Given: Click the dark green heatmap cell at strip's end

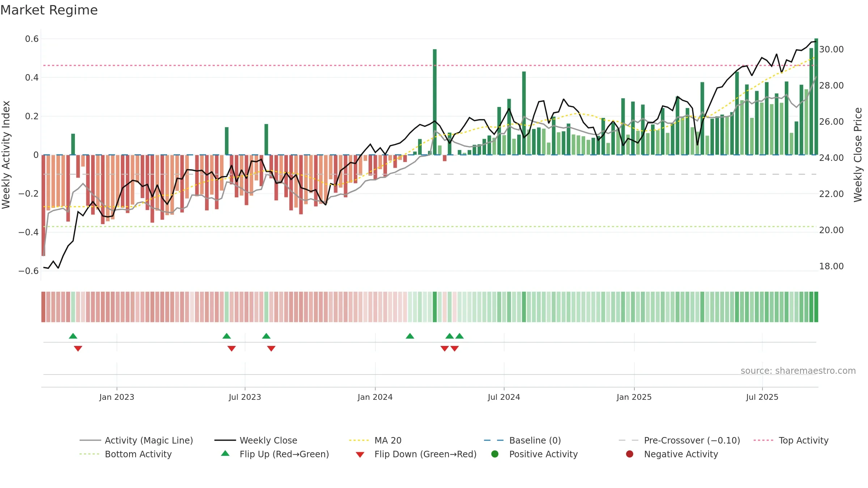Looking at the screenshot, I should tap(816, 307).
